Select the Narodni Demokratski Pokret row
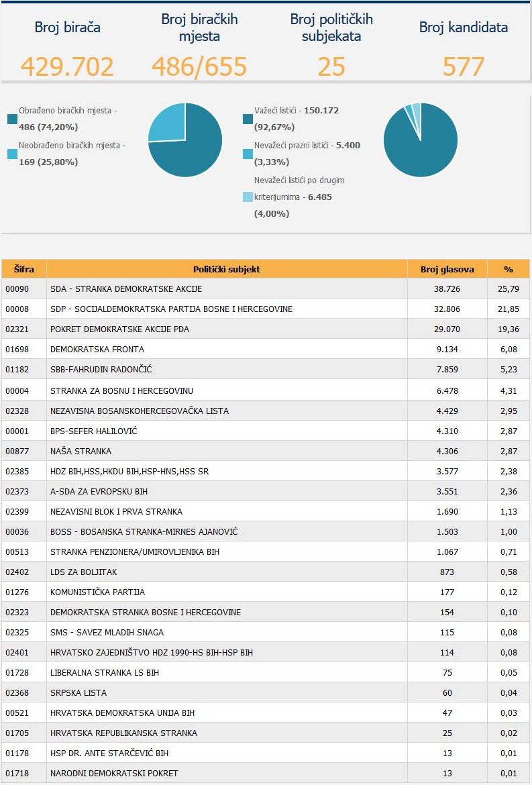The width and height of the screenshot is (532, 785). (x=266, y=773)
